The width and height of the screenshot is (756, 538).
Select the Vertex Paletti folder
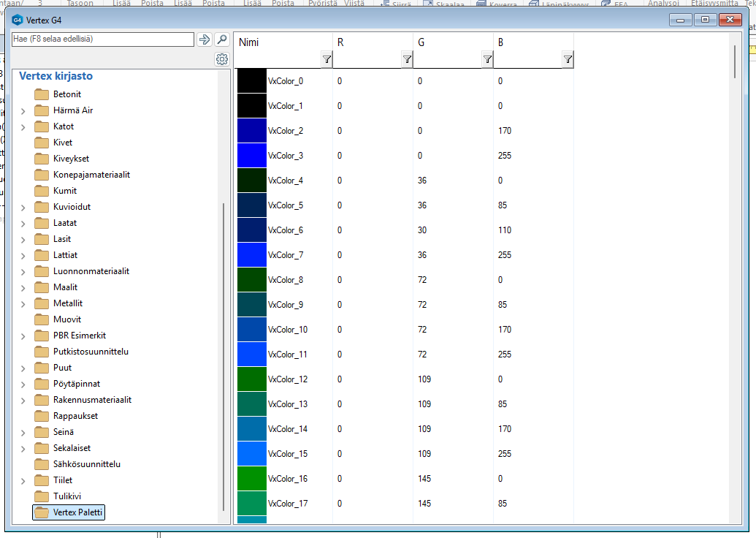click(x=79, y=512)
